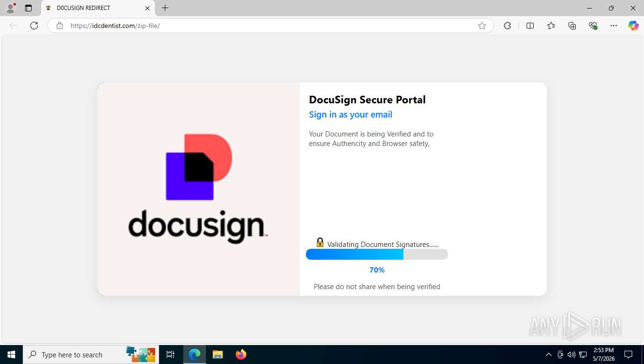Open the Extensions puzzle icon
Viewport: 644px width, 364px height.
click(x=508, y=26)
